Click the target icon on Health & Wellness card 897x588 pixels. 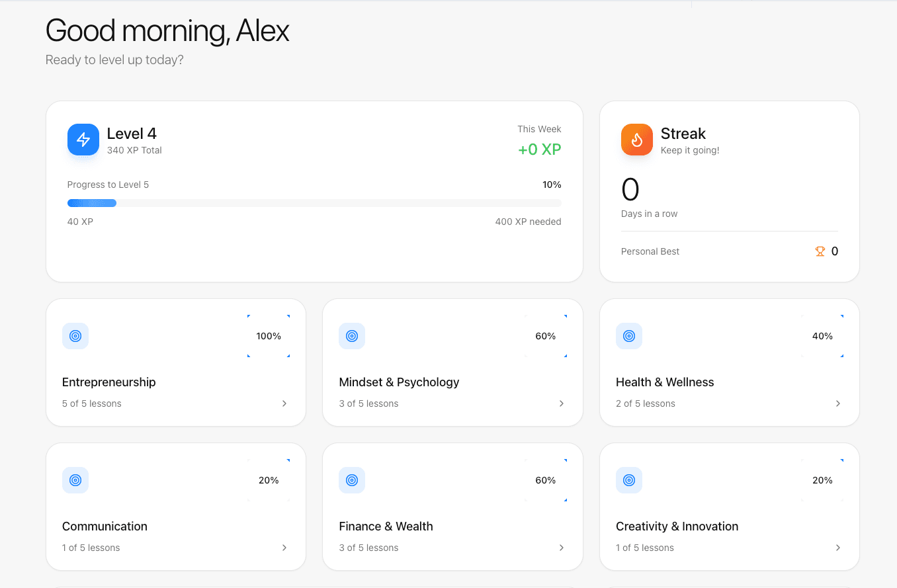tap(629, 336)
